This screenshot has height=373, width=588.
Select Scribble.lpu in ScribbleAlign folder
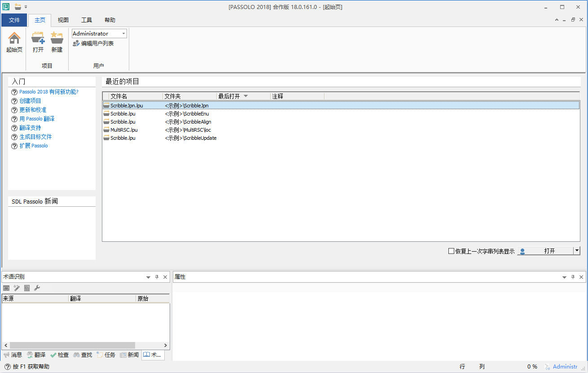pos(341,122)
